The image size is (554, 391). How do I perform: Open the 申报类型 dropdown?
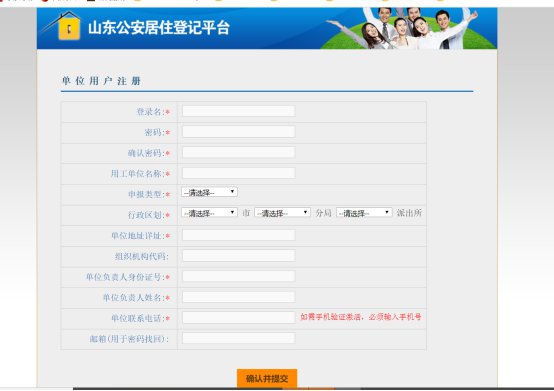pos(210,192)
